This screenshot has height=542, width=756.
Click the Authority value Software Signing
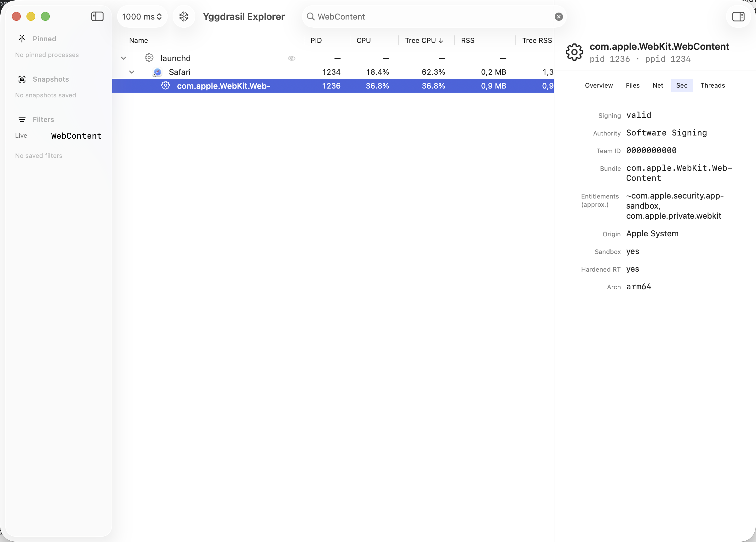point(666,133)
